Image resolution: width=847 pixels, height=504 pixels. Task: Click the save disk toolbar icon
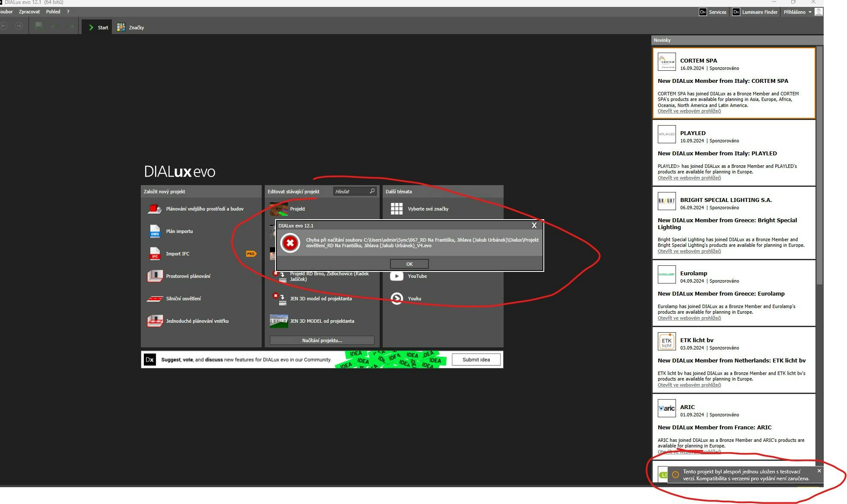pyautogui.click(x=39, y=26)
